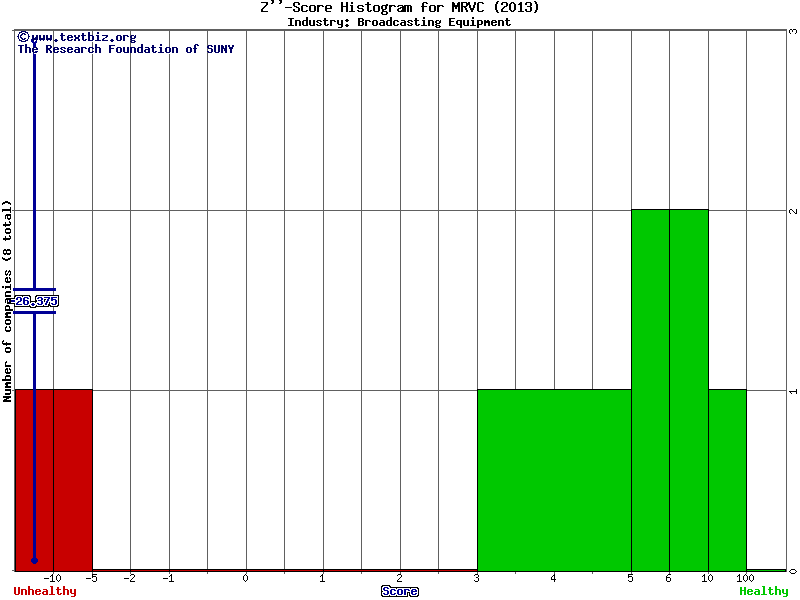The image size is (800, 600).
Task: Click the x-axis tick label '-5'
Action: [x=91, y=578]
